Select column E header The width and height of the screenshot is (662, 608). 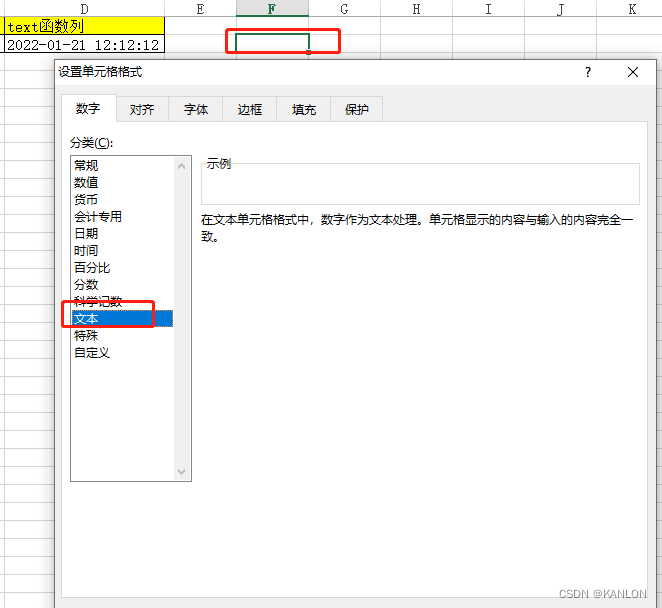(201, 8)
